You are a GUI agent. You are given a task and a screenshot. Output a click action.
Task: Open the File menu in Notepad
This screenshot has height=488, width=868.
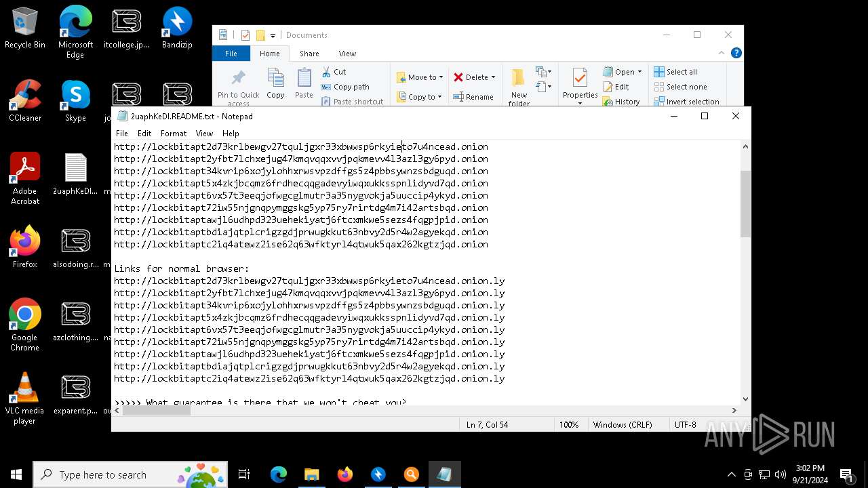pos(122,134)
